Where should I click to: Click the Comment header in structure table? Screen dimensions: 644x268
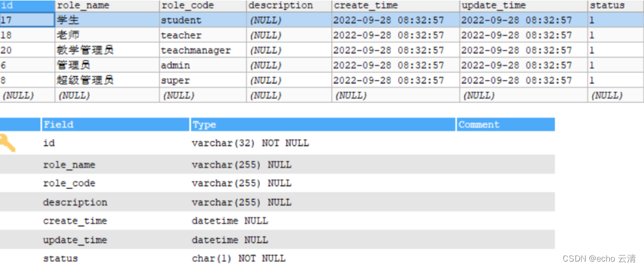(506, 125)
